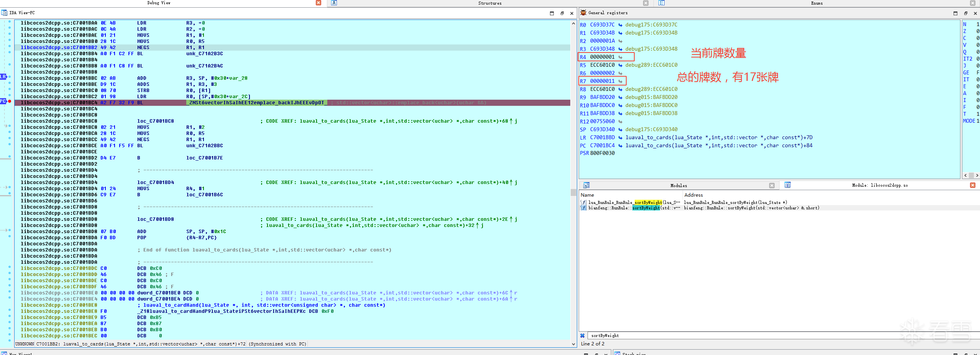Click the PSR value 800F0030
This screenshot has height=355, width=980.
point(602,153)
